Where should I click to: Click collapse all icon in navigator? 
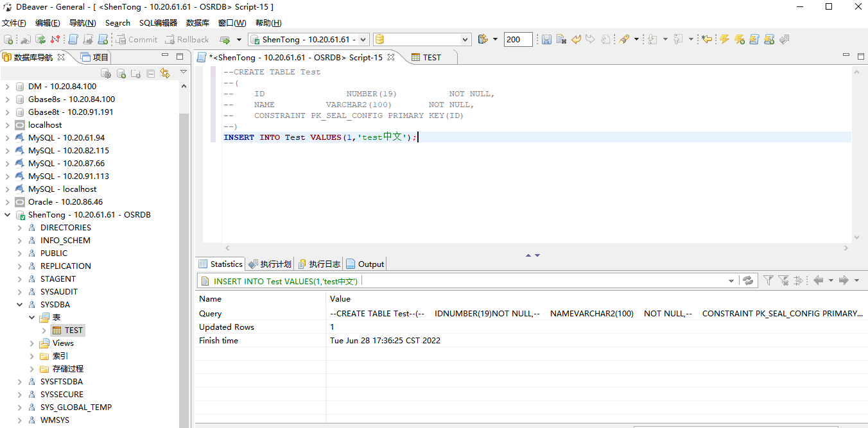[x=151, y=73]
